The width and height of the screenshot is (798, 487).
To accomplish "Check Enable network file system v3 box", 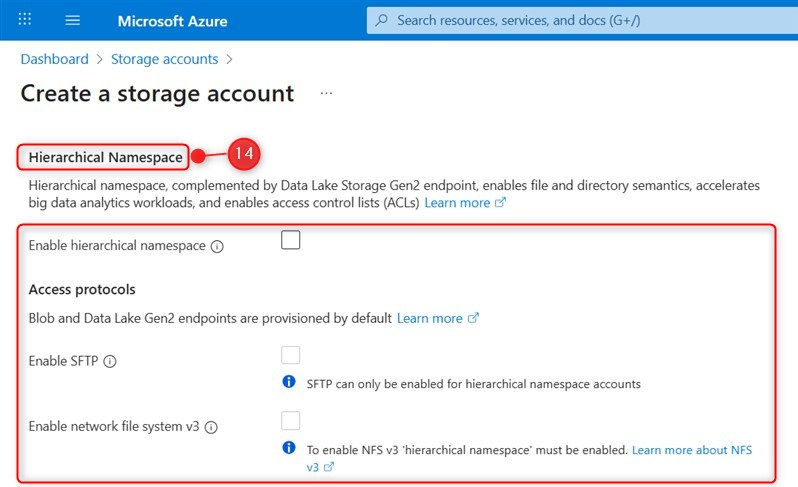I will pos(291,420).
